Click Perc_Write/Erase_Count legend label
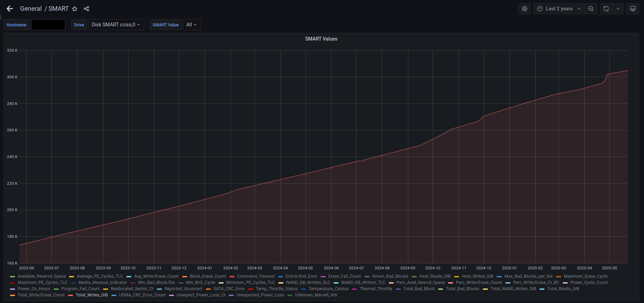 pyautogui.click(x=479, y=283)
